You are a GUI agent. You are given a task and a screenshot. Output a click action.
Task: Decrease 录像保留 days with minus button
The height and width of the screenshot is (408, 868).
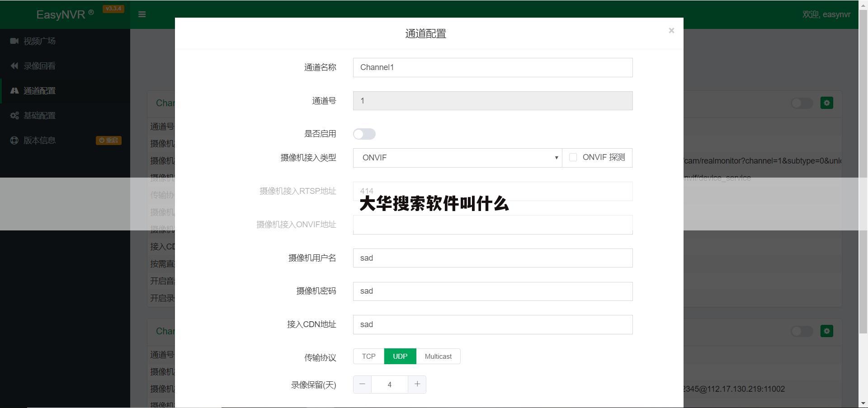(x=362, y=385)
